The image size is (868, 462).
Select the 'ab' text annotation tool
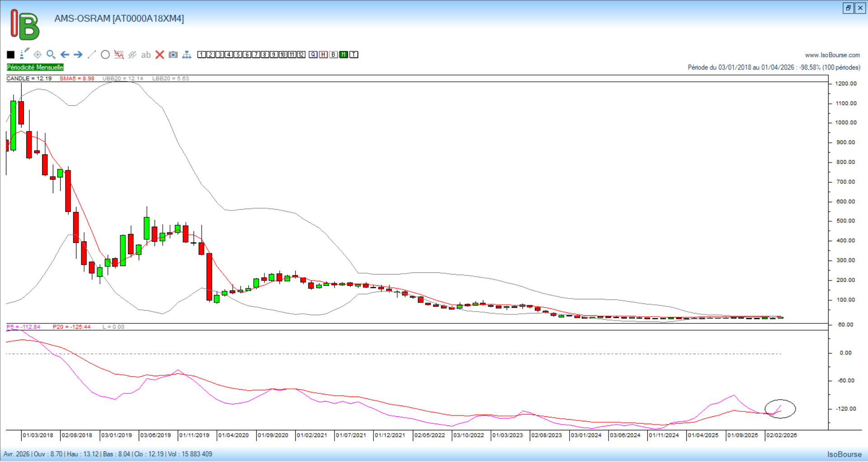(x=146, y=55)
